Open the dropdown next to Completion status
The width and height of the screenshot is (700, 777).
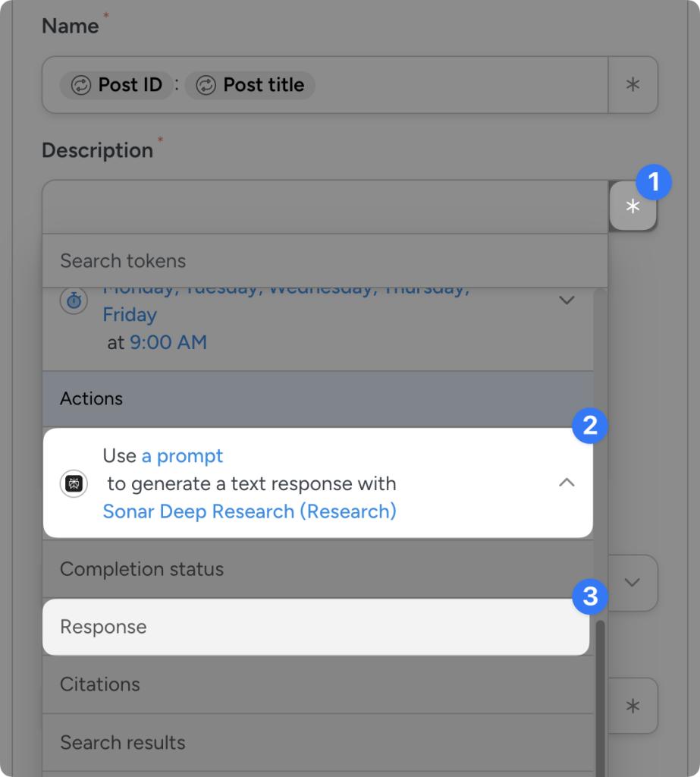point(633,583)
